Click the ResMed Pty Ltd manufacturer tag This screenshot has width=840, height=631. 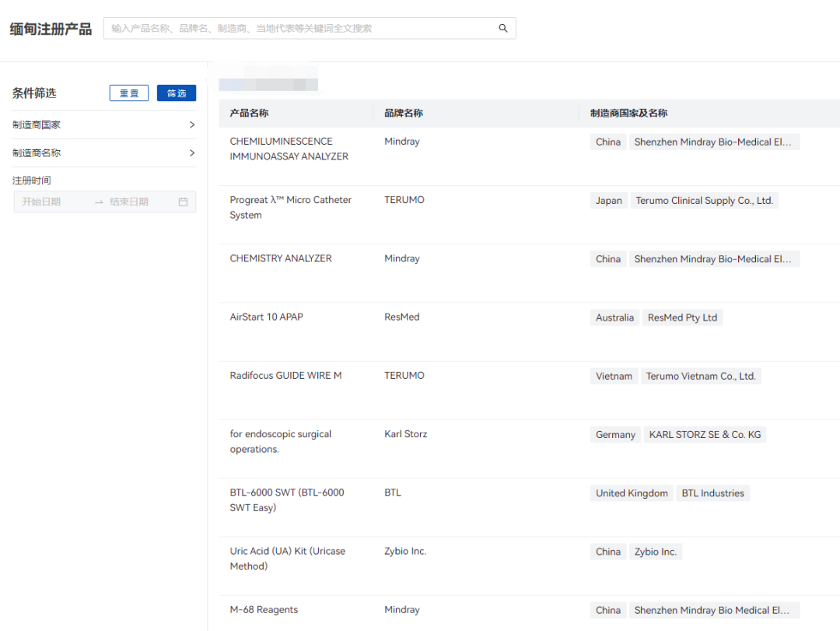682,317
